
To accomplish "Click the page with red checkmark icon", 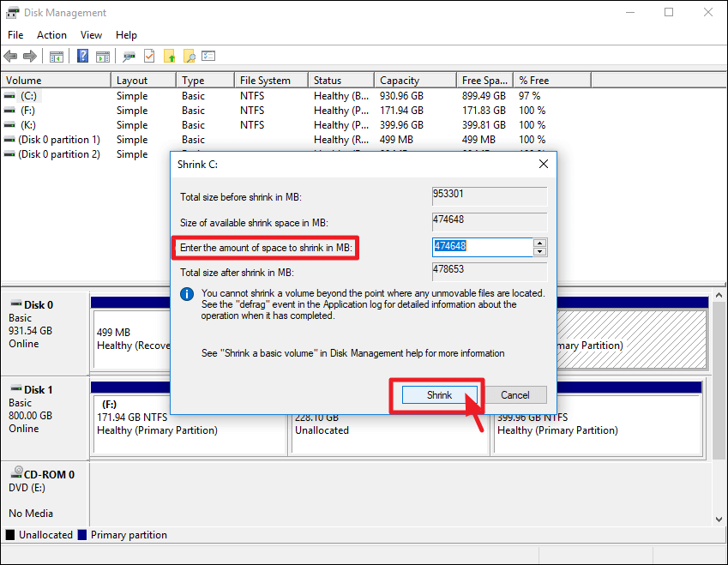I will [x=149, y=57].
